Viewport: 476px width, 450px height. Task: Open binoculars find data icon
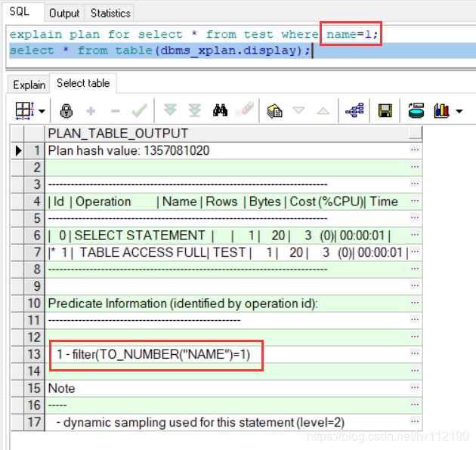pos(221,110)
